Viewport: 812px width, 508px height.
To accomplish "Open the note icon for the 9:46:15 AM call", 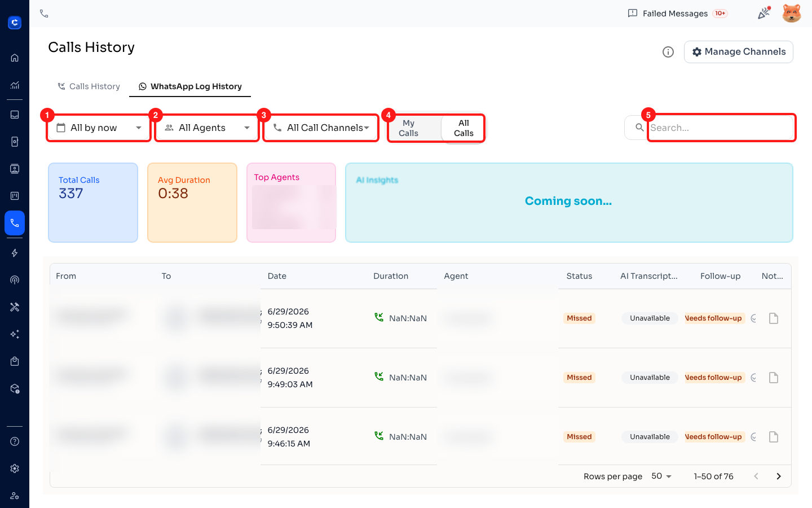I will [x=774, y=437].
